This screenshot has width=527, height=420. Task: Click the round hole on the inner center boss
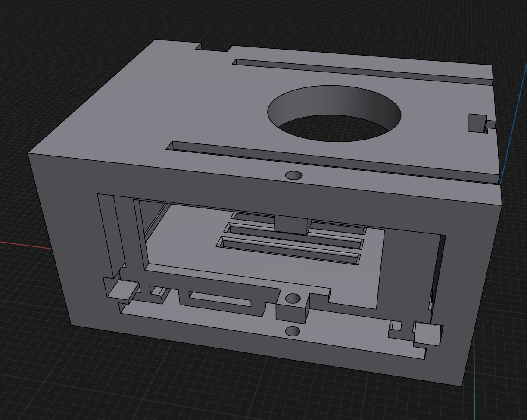click(293, 298)
